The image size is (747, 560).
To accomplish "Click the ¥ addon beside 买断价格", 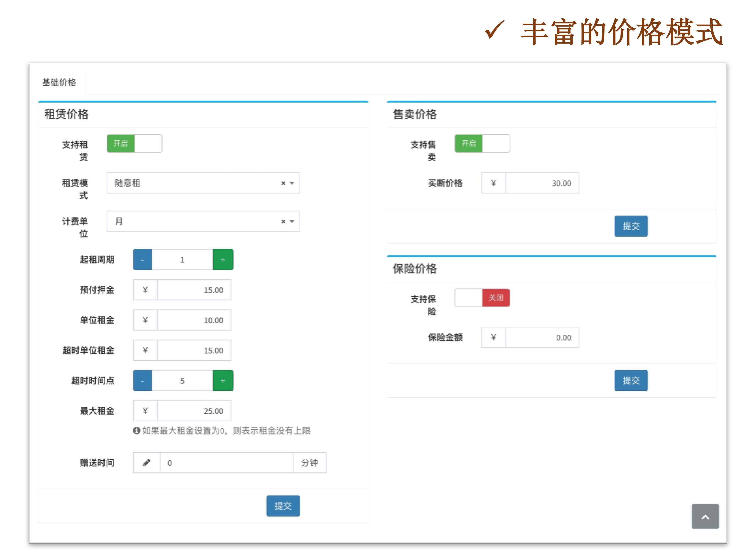I will (493, 183).
